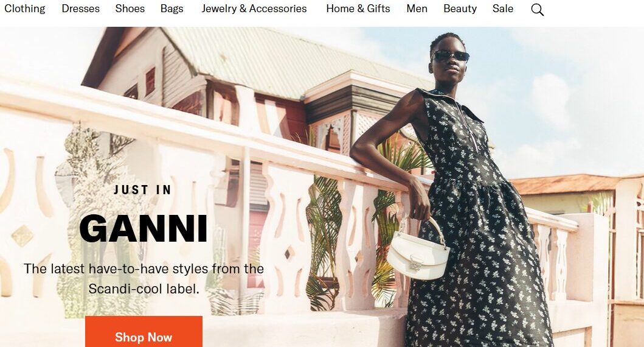Image resolution: width=644 pixels, height=347 pixels.
Task: View the Sale section
Action: (503, 9)
